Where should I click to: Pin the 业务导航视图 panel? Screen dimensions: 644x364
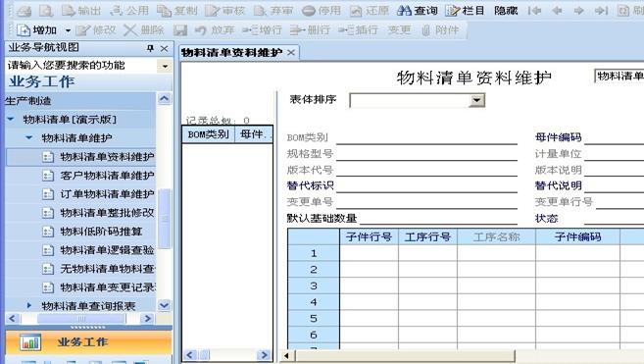(150, 48)
